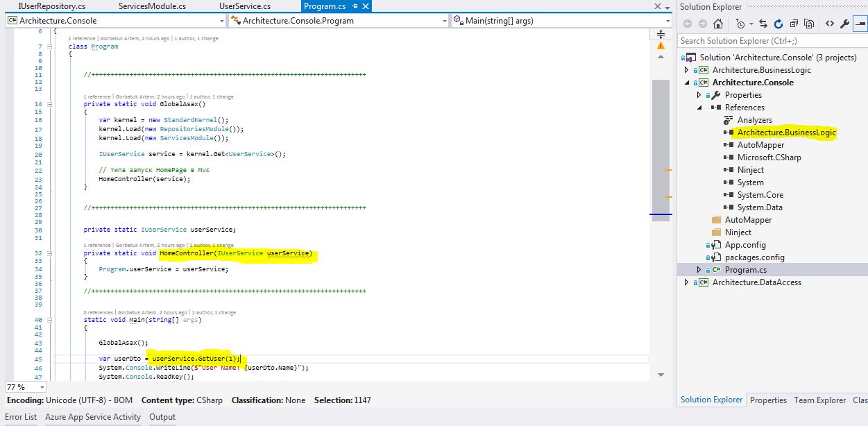868x426 pixels.
Task: Expand the Properties node under Architecture.Console
Action: [699, 95]
